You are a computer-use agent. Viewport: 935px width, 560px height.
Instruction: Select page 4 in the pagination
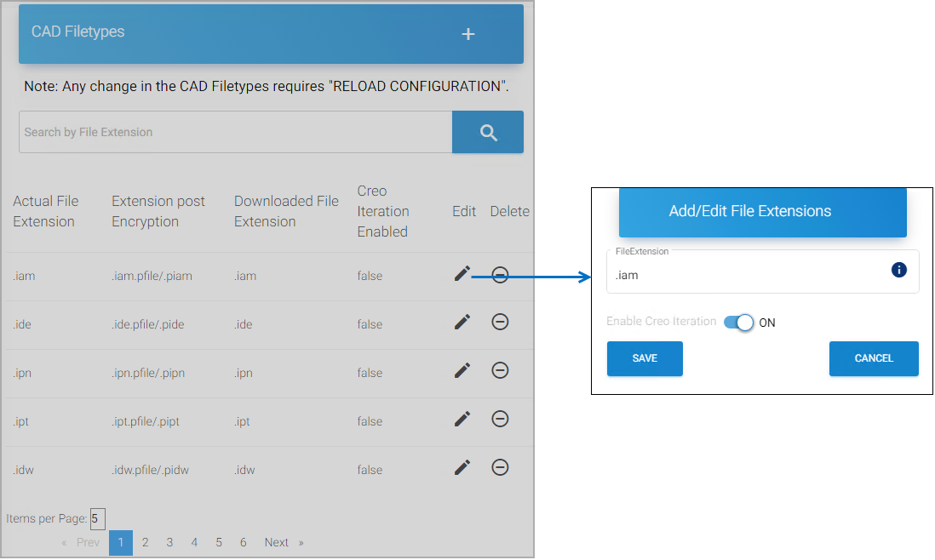(x=194, y=543)
